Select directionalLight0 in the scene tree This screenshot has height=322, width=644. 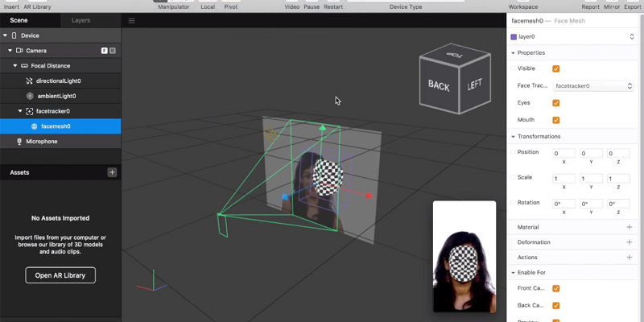[59, 81]
